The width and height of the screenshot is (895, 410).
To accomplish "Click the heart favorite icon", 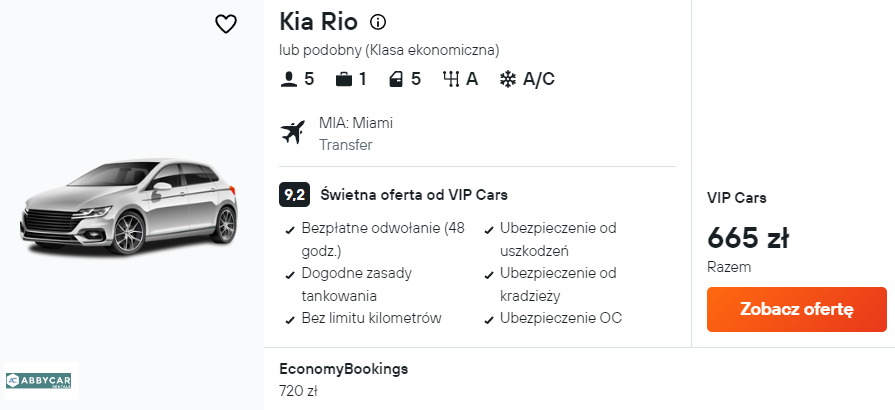I will 226,24.
